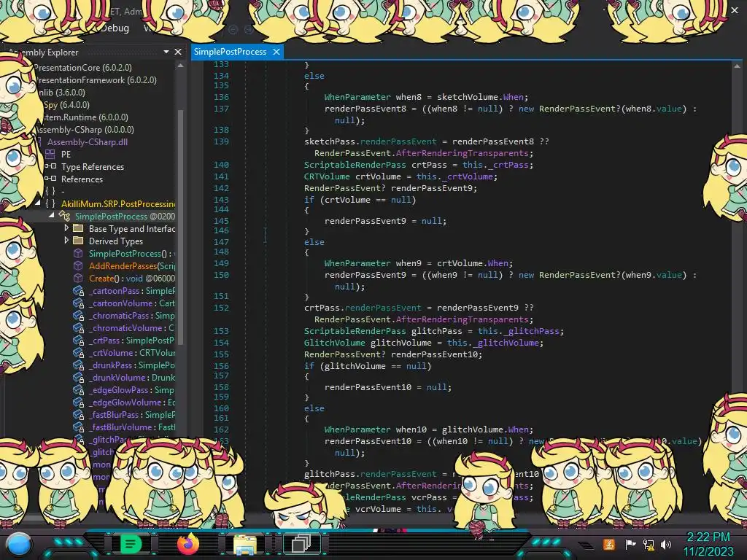Click the network tray icon
Viewport: 747px width, 560px height.
tap(649, 544)
